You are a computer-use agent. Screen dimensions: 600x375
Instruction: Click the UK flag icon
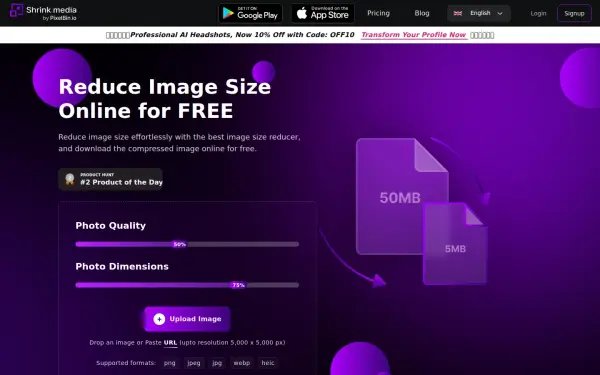[458, 13]
